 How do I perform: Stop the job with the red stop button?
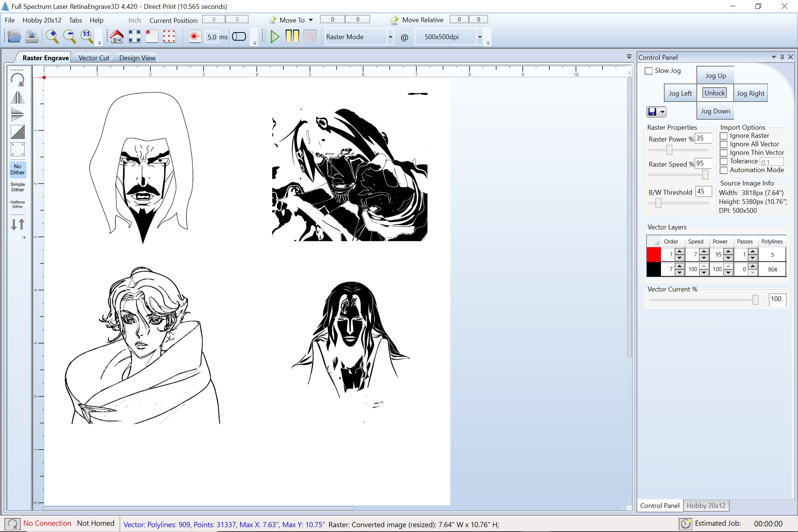[310, 37]
